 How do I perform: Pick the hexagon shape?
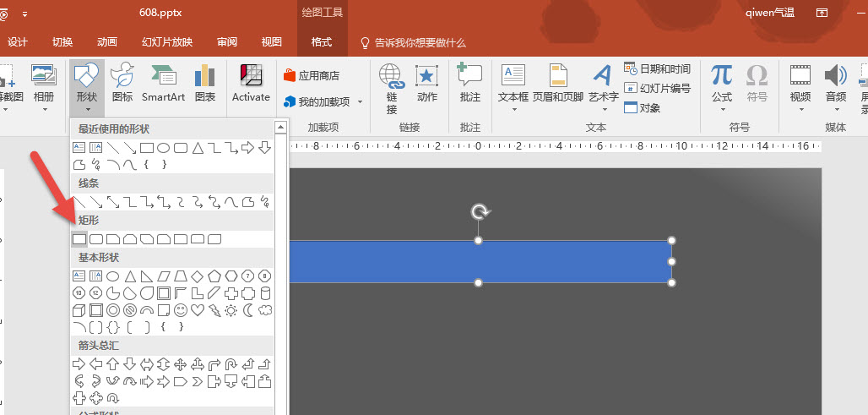[231, 276]
